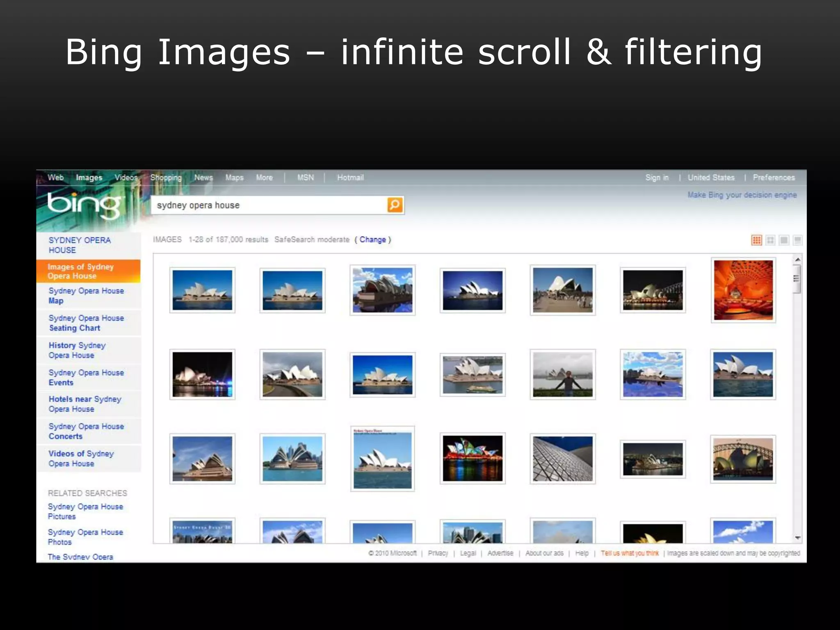Open the Videos tab
The image size is (840, 630).
click(x=126, y=178)
